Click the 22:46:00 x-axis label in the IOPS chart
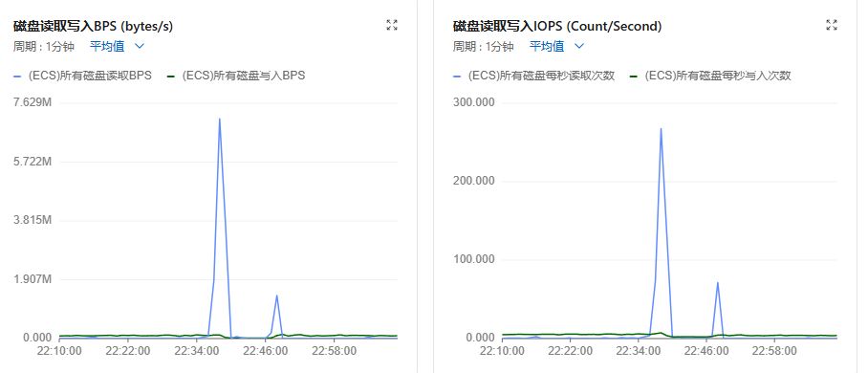Image resolution: width=868 pixels, height=373 pixels. pyautogui.click(x=706, y=351)
